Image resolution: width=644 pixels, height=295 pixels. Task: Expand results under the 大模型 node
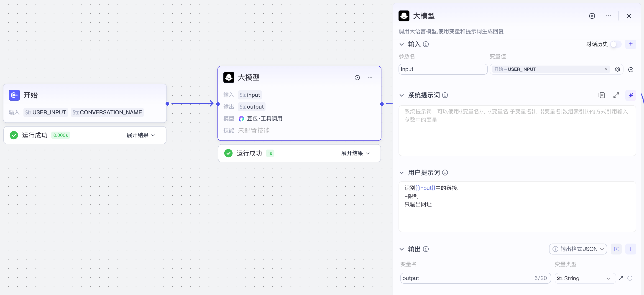click(x=355, y=153)
